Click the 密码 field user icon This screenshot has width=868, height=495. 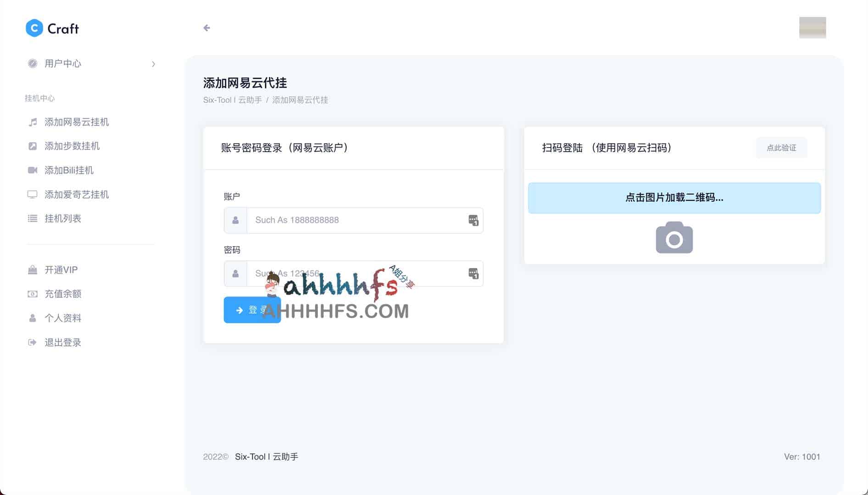235,274
